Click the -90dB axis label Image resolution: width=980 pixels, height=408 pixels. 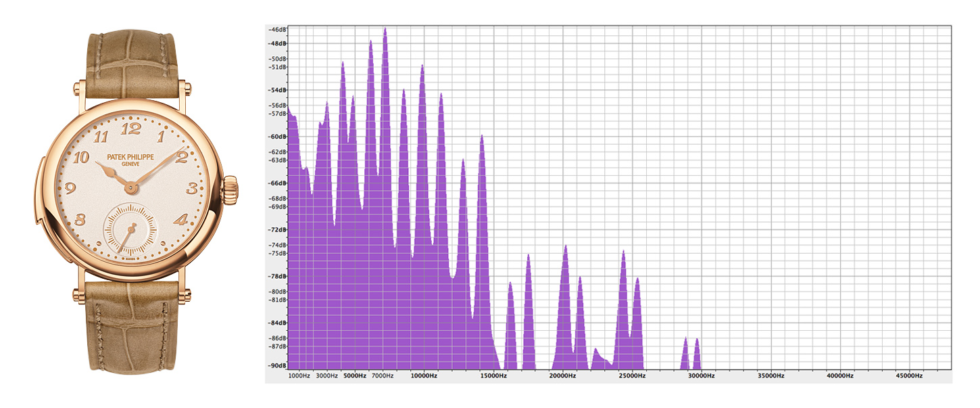[277, 366]
